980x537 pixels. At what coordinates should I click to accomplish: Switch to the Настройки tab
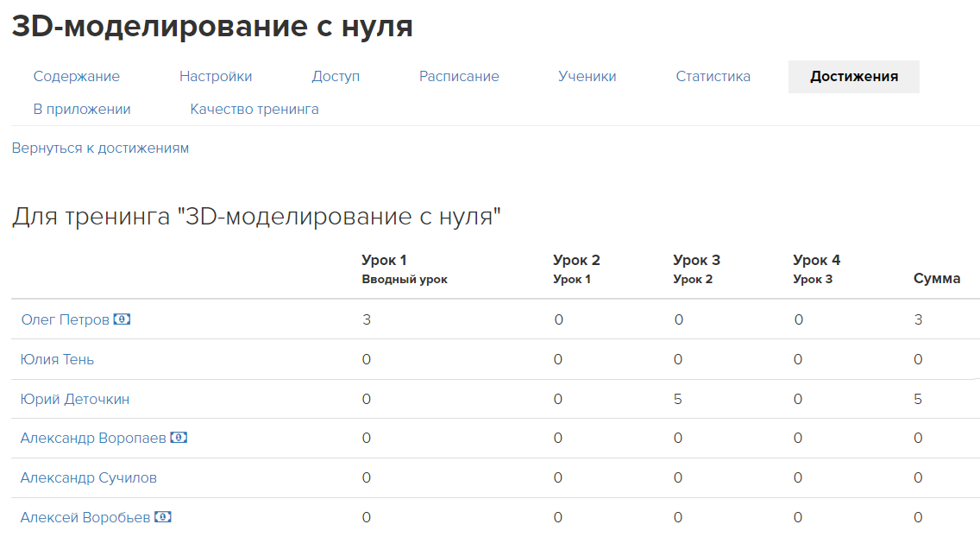[x=216, y=76]
